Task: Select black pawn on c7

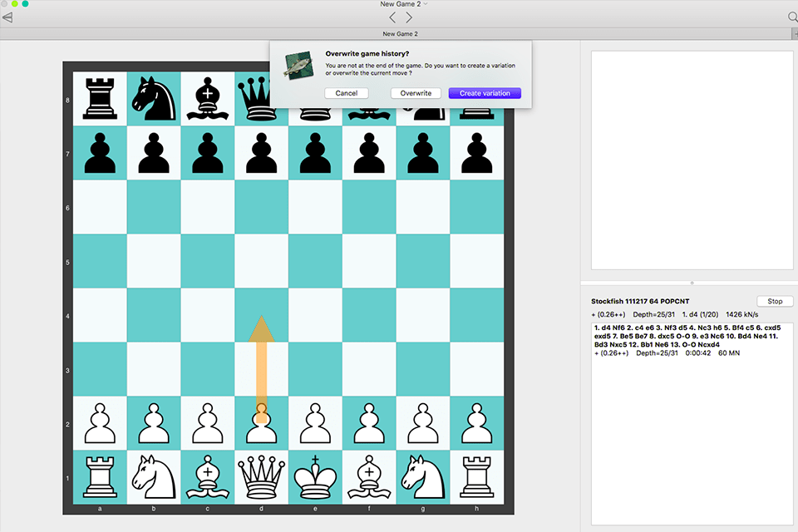Action: tap(208, 153)
